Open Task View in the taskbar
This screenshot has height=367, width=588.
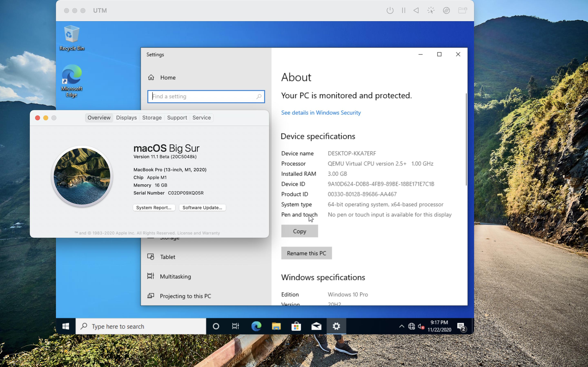pos(235,326)
